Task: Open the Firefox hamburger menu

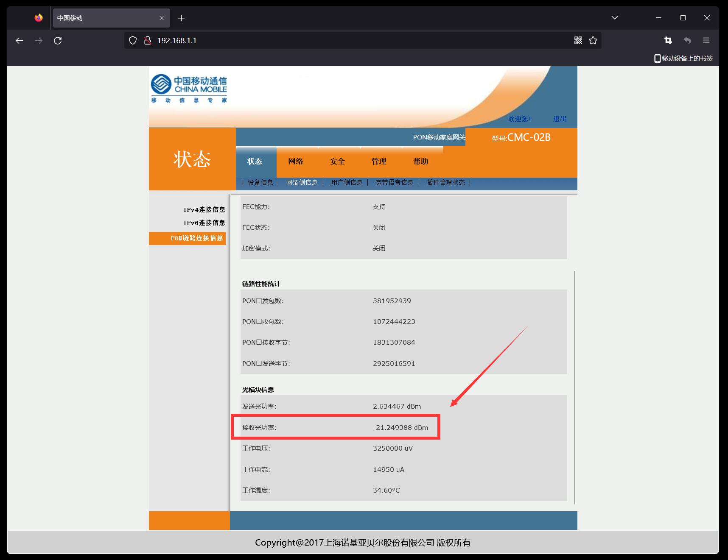Action: point(706,41)
